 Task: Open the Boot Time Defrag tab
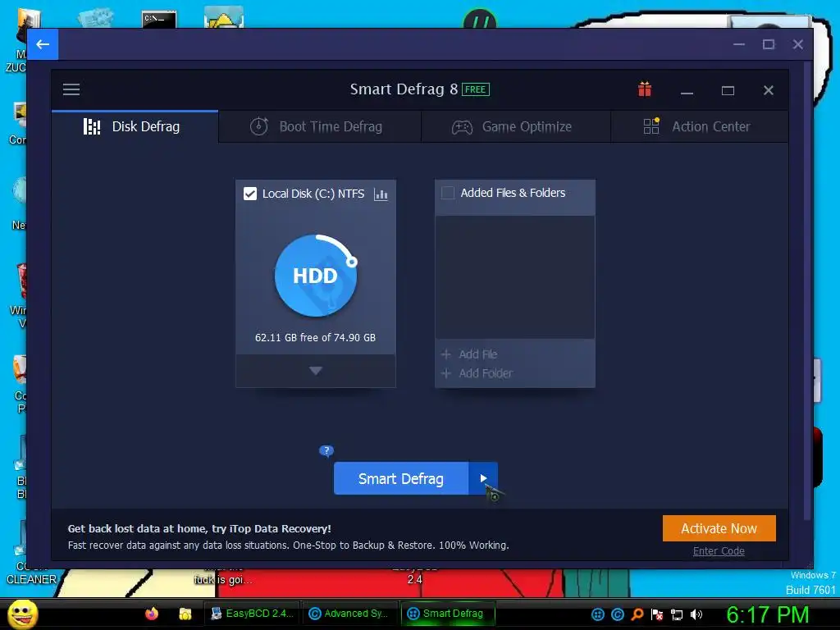(x=320, y=126)
